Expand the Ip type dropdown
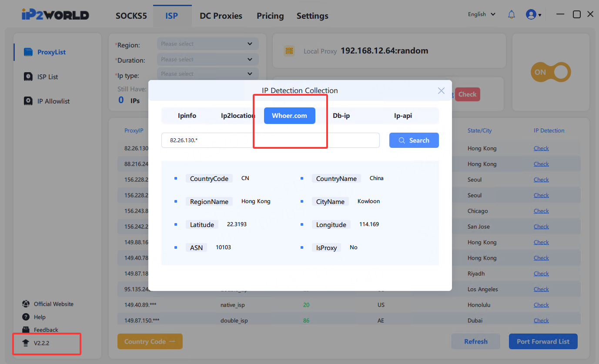 pos(207,74)
